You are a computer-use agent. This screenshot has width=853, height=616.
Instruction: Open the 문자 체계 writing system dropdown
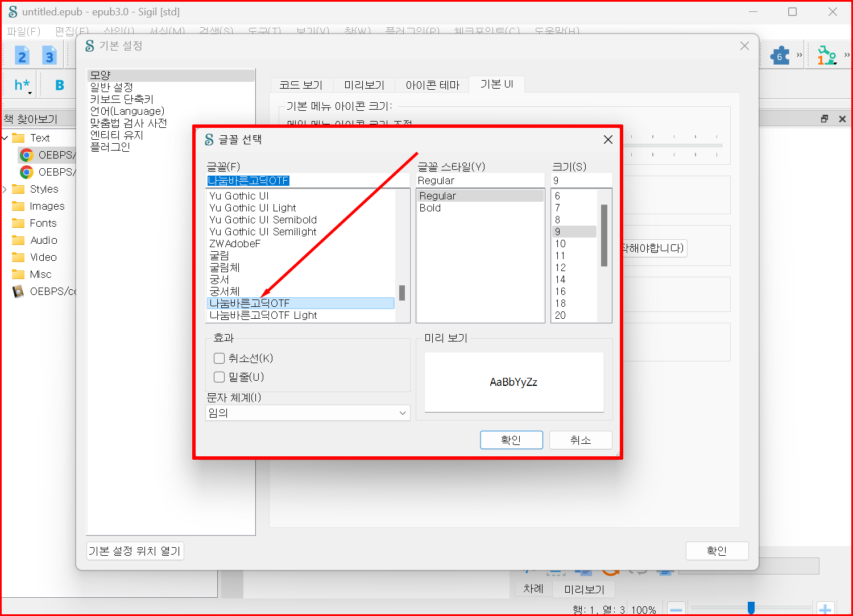[308, 413]
